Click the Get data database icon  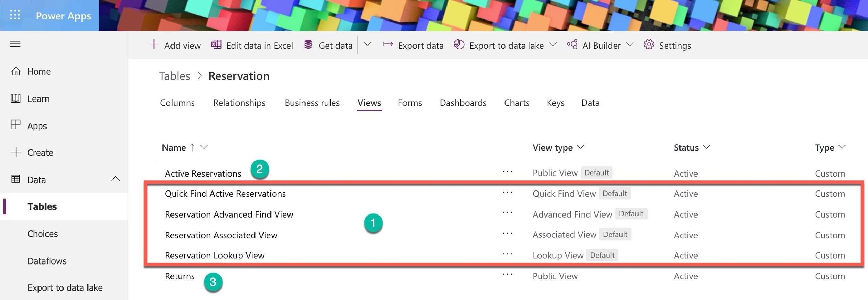coord(308,45)
